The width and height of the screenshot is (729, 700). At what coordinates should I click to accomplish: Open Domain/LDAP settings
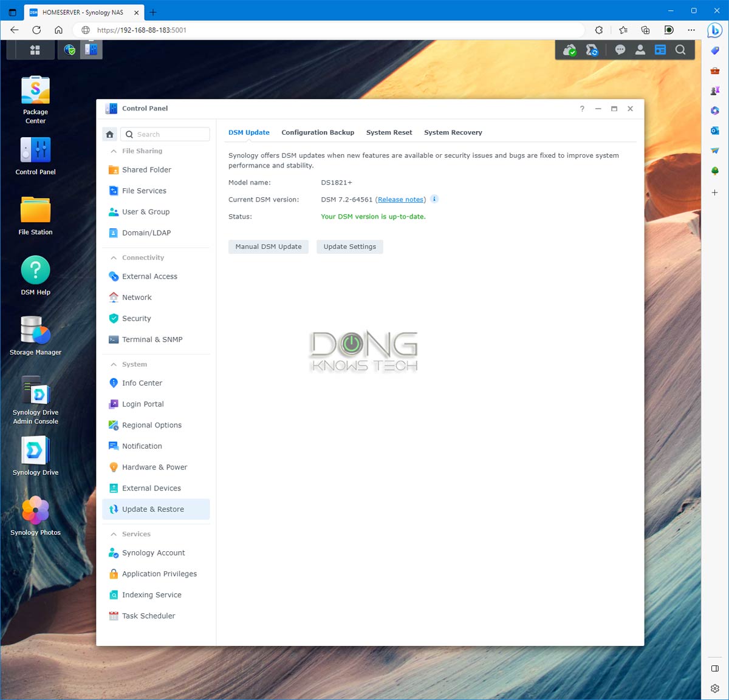156,233
